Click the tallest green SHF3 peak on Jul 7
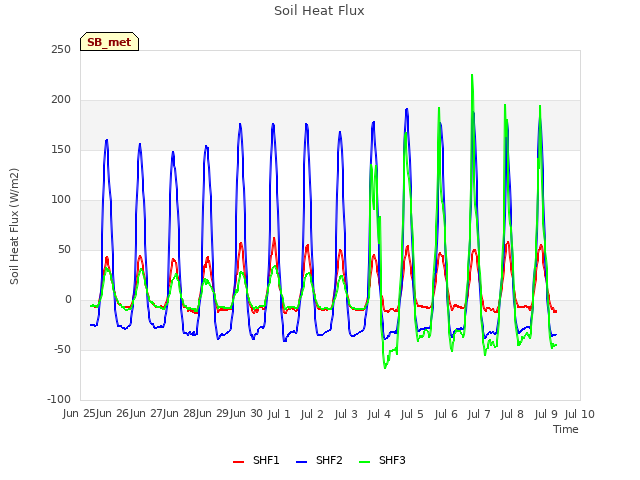640x480 pixels. point(472,75)
